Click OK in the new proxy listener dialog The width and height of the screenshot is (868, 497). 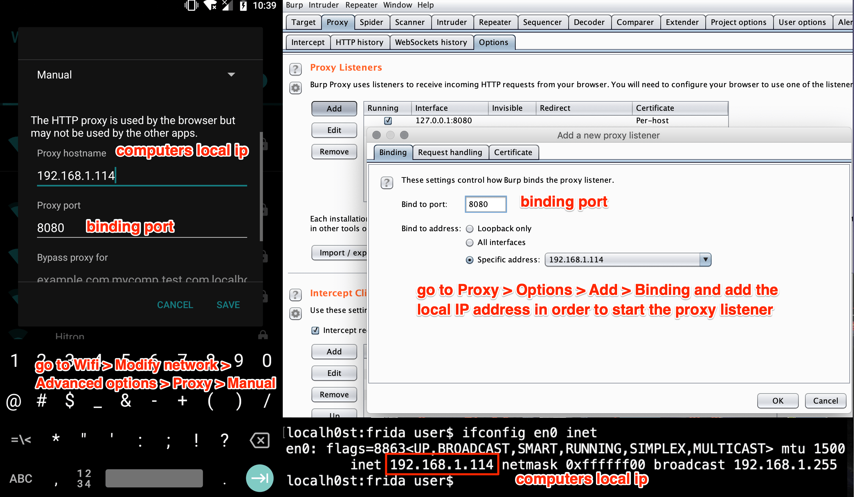pyautogui.click(x=777, y=401)
